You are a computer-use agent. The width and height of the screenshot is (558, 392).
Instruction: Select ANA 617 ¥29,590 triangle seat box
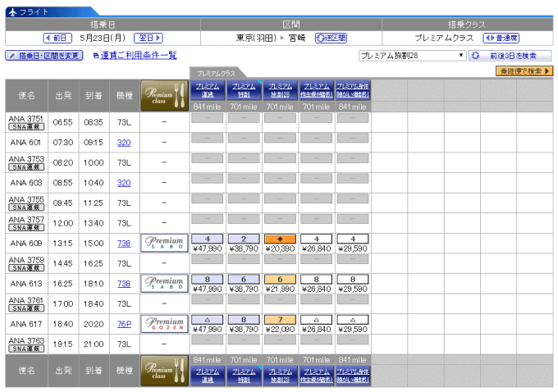[x=353, y=320]
